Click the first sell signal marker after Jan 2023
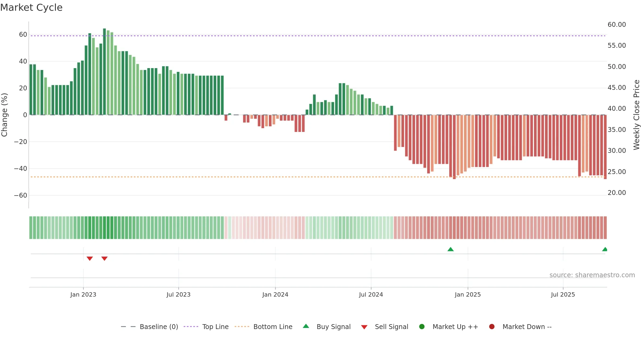This screenshot has height=362, width=644. [90, 258]
